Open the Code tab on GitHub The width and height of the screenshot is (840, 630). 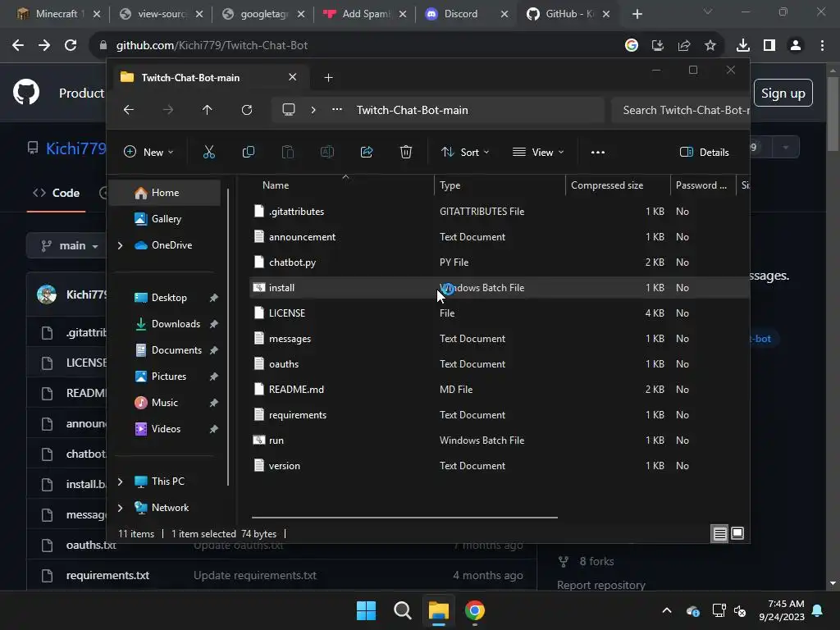point(57,193)
